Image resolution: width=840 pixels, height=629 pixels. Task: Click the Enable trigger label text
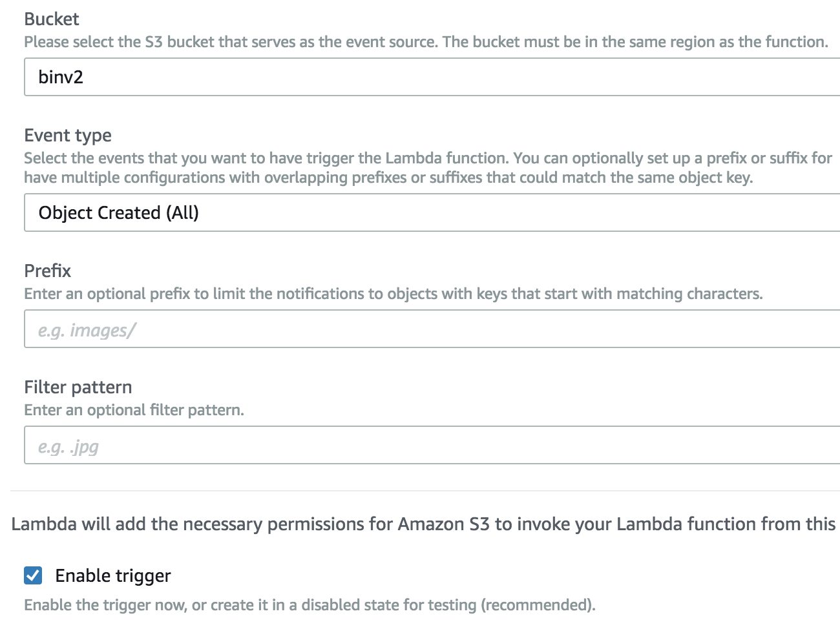(x=113, y=575)
